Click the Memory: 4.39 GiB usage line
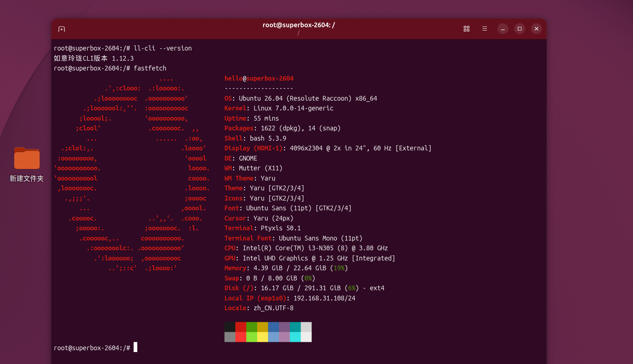This screenshot has width=633, height=364. tap(286, 268)
